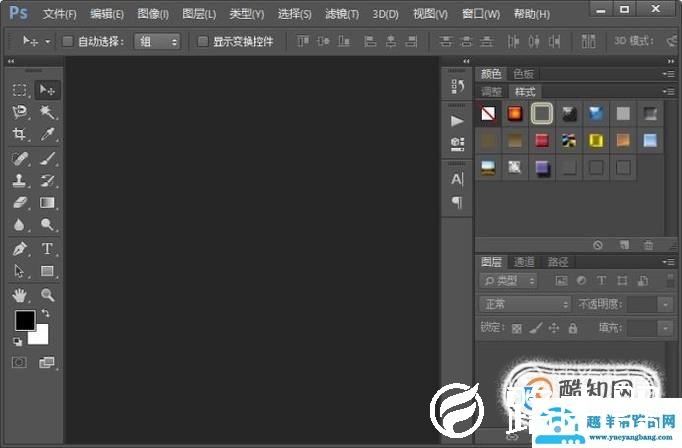
Task: Switch to the 路径 tab
Action: coord(558,262)
